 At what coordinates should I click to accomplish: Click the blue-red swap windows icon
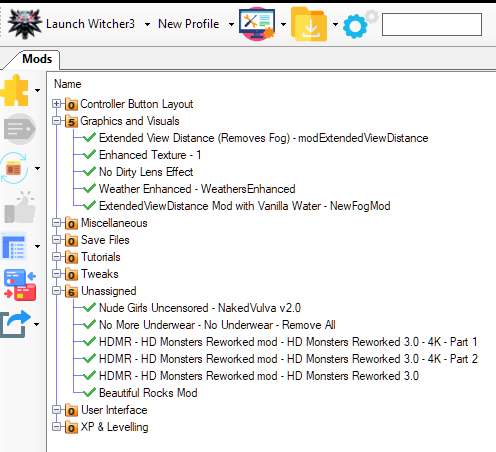[20, 285]
